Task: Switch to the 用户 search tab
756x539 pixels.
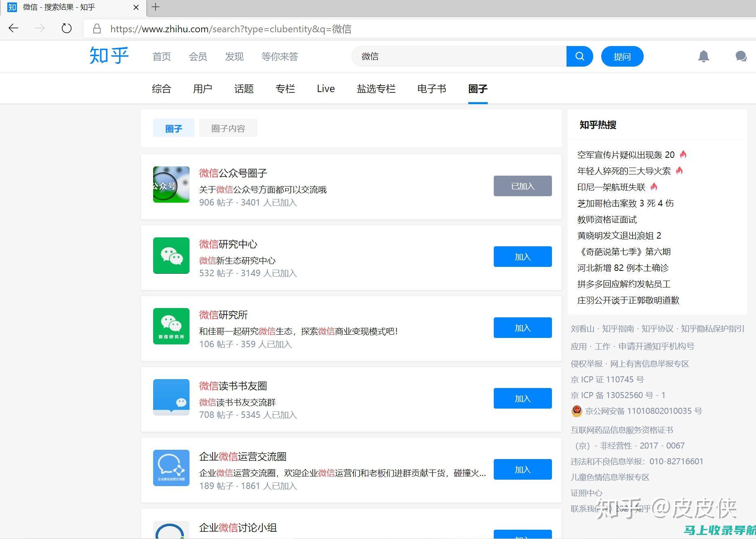Action: (x=203, y=89)
